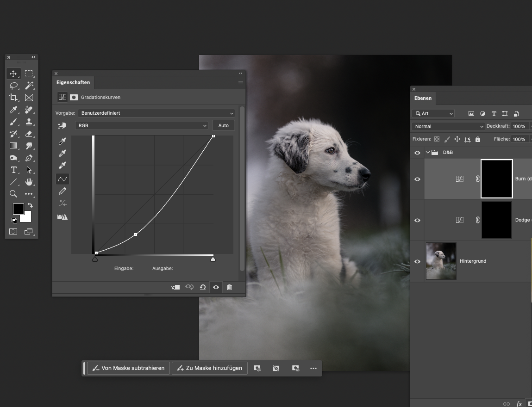The image size is (532, 407).
Task: Reset curves with the reset arrow icon
Action: pos(203,287)
